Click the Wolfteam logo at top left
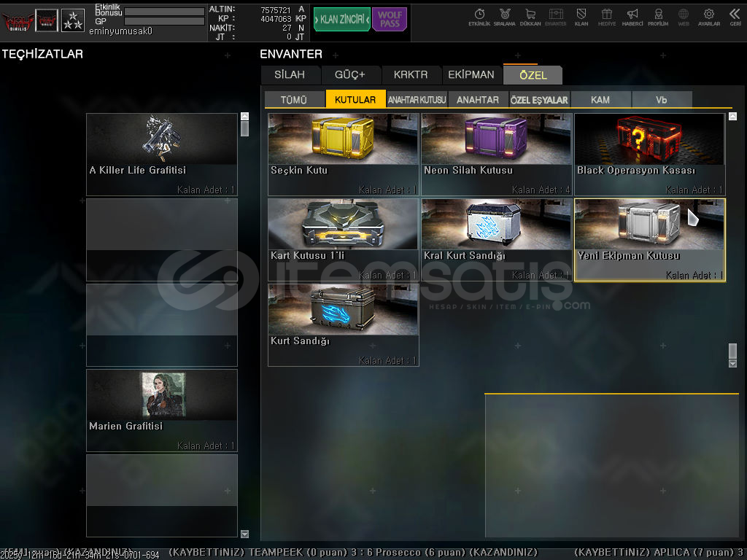 [x=18, y=21]
